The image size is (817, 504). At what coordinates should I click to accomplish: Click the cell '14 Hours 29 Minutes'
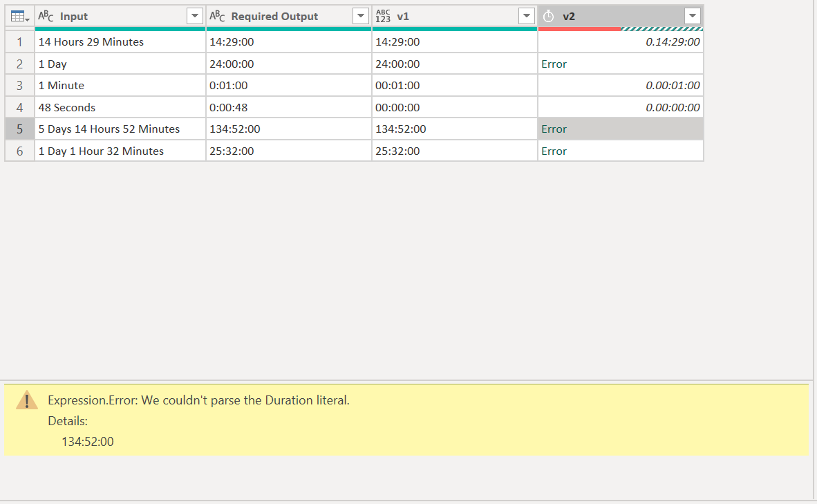point(120,41)
